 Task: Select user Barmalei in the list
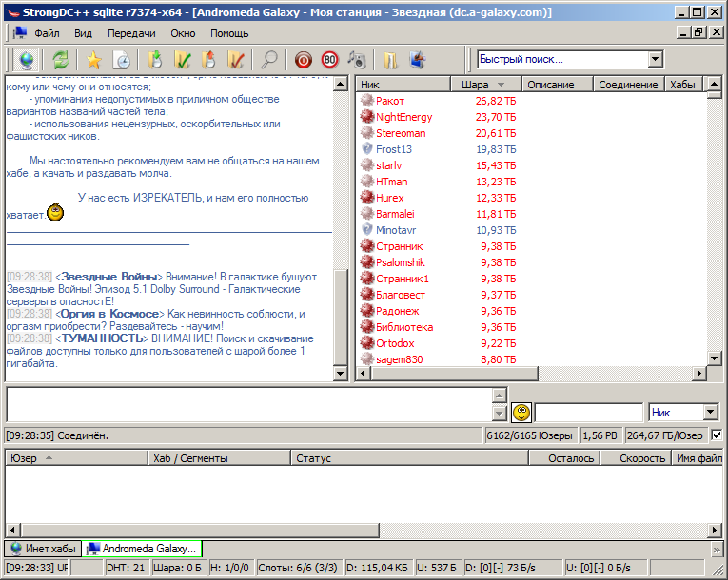pyautogui.click(x=395, y=213)
